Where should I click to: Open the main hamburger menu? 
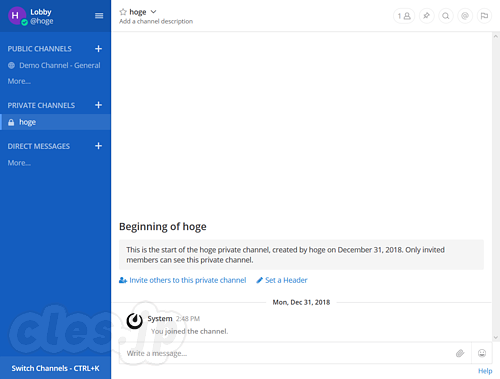pos(99,16)
